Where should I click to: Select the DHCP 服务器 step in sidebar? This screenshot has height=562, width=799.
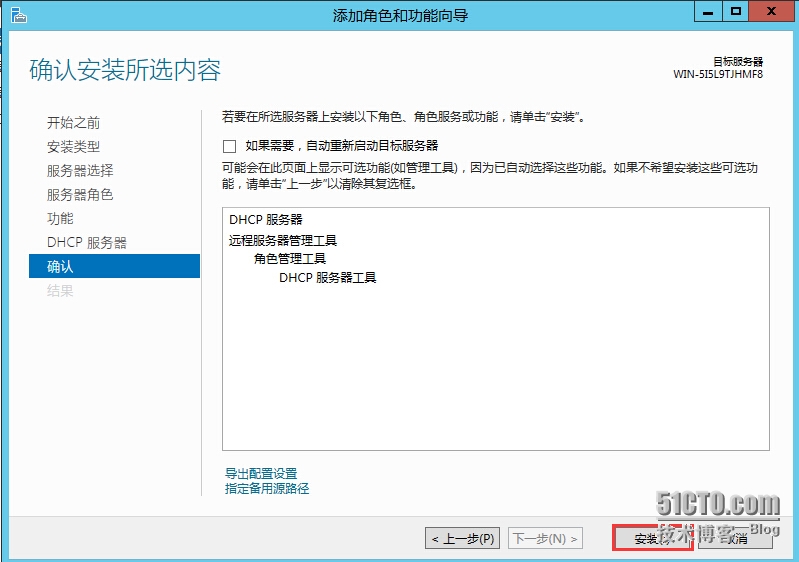[x=87, y=243]
